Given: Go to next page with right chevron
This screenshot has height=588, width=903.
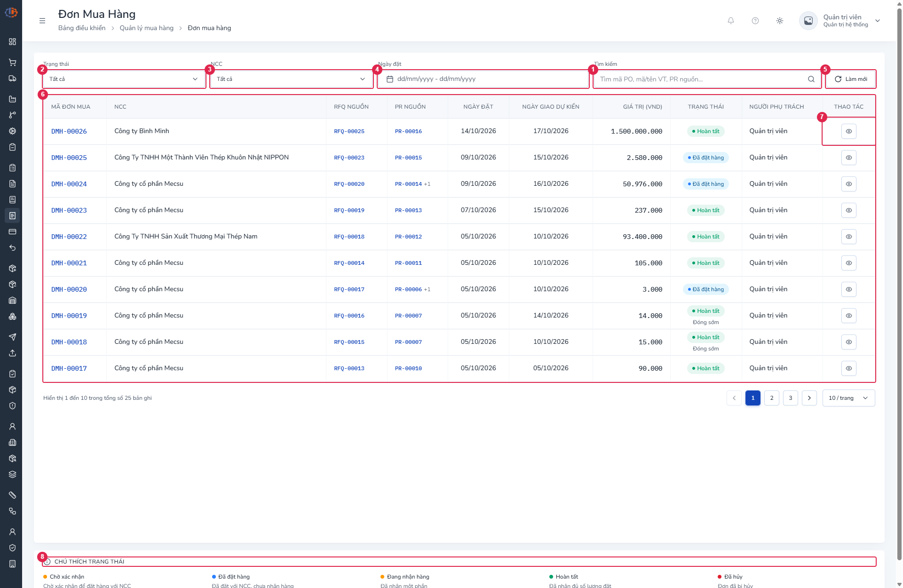Looking at the screenshot, I should tap(809, 398).
